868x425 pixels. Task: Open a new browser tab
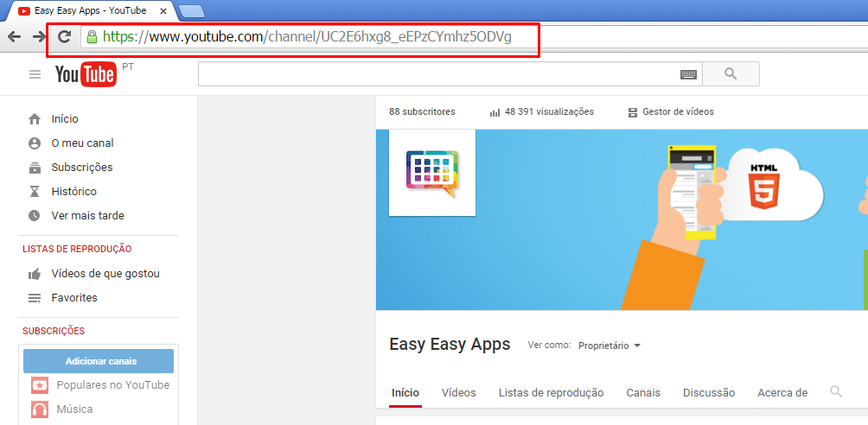coord(192,10)
